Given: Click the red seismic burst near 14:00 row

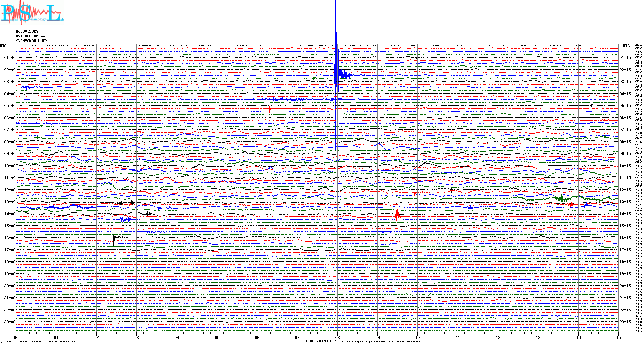Looking at the screenshot, I should 397,216.
